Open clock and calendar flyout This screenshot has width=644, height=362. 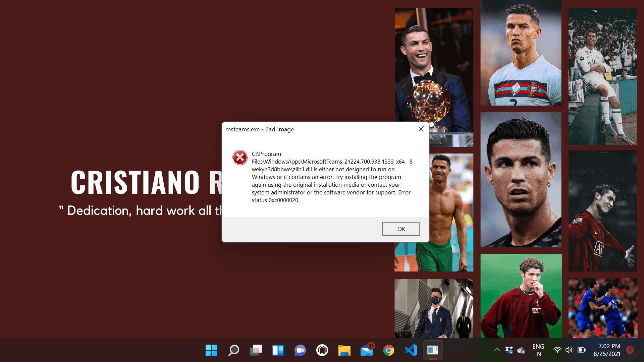607,350
